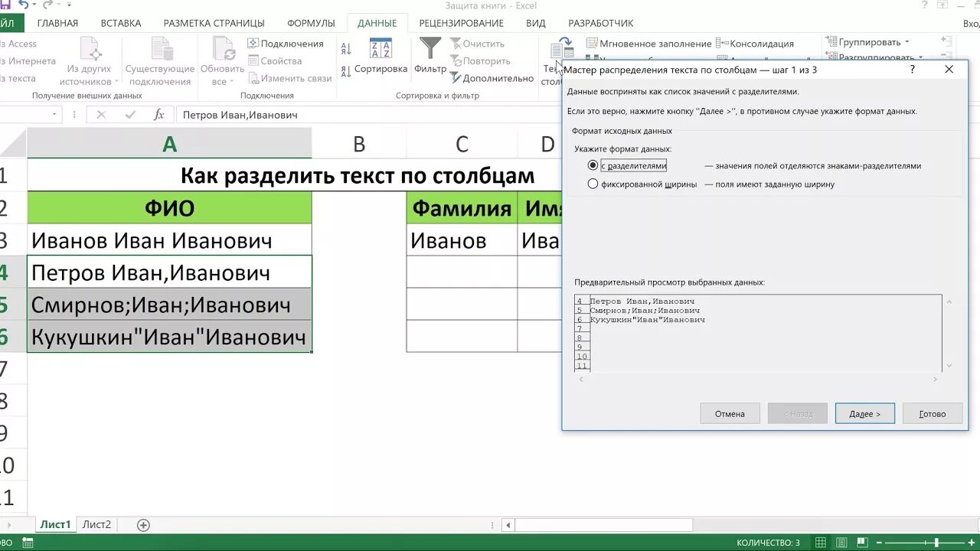The image size is (980, 551).
Task: Select the delimited (с разделителями) radio option
Action: 593,165
